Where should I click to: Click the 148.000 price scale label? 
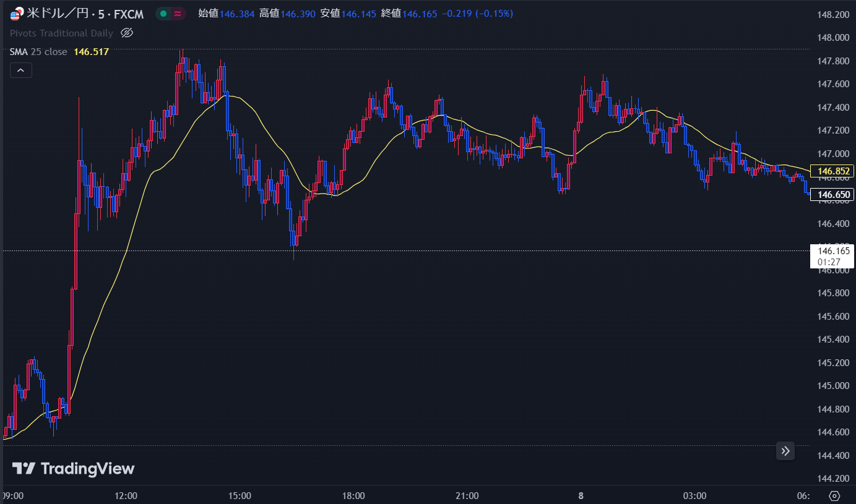click(832, 38)
